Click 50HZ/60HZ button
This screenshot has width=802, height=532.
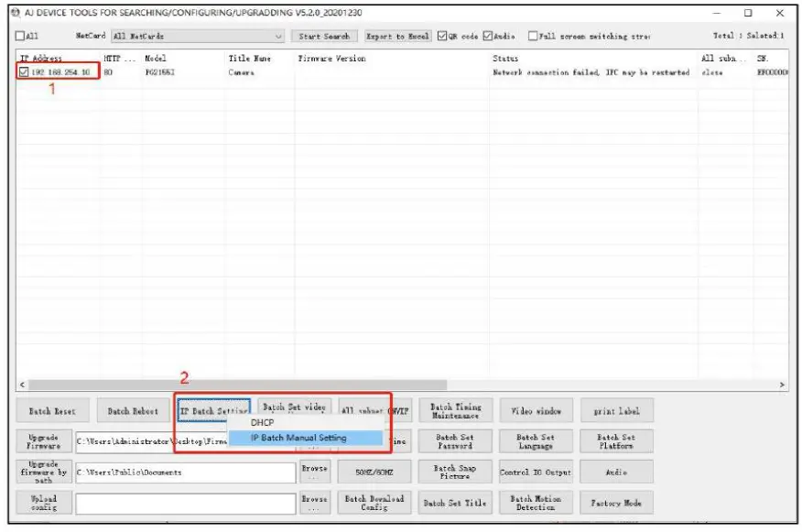tap(374, 472)
